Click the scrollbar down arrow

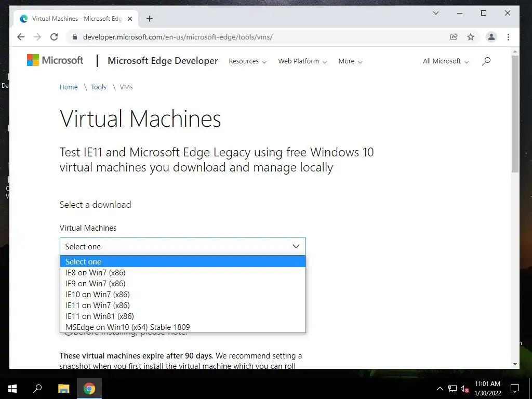point(515,364)
